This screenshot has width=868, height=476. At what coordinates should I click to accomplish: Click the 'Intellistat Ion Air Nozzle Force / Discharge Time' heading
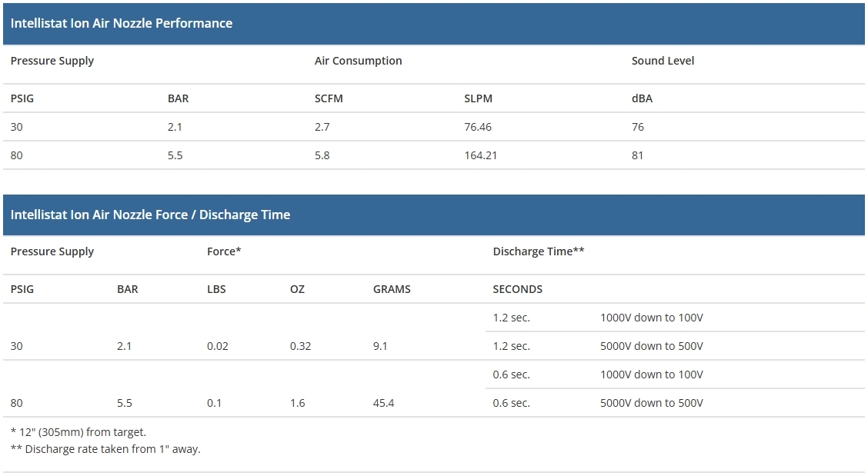point(150,215)
